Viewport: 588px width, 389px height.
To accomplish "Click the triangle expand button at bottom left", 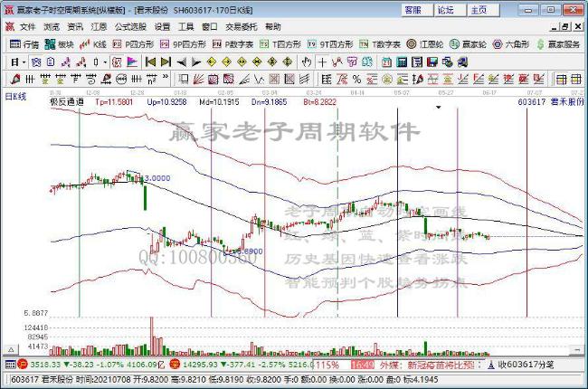I will point(11,350).
